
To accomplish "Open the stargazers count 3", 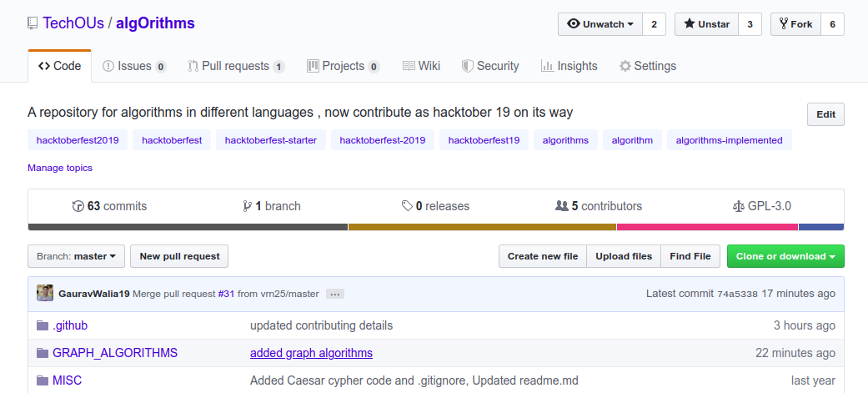I will pos(750,24).
